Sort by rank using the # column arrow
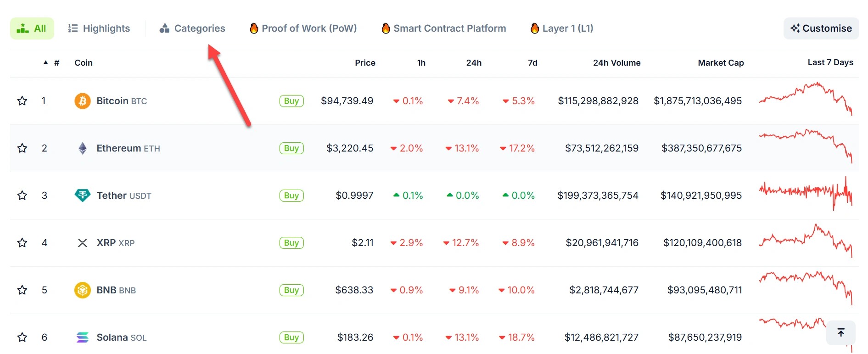The image size is (868, 354). [46, 62]
